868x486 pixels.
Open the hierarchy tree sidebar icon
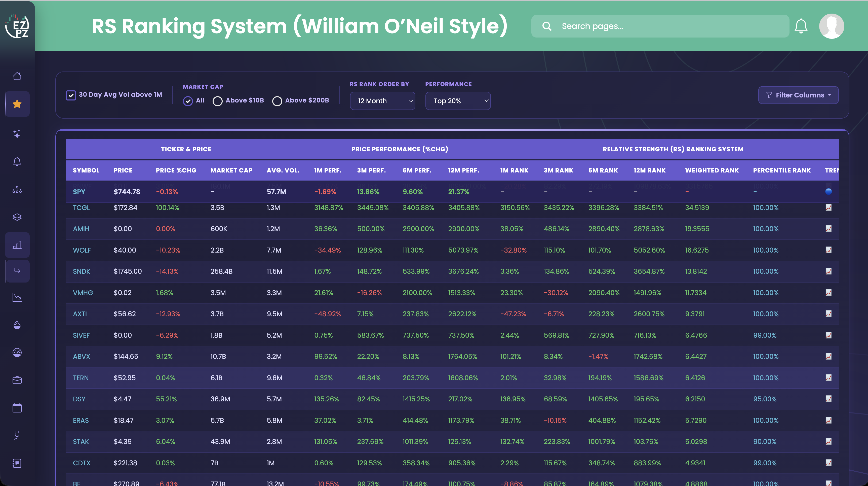[x=17, y=190]
